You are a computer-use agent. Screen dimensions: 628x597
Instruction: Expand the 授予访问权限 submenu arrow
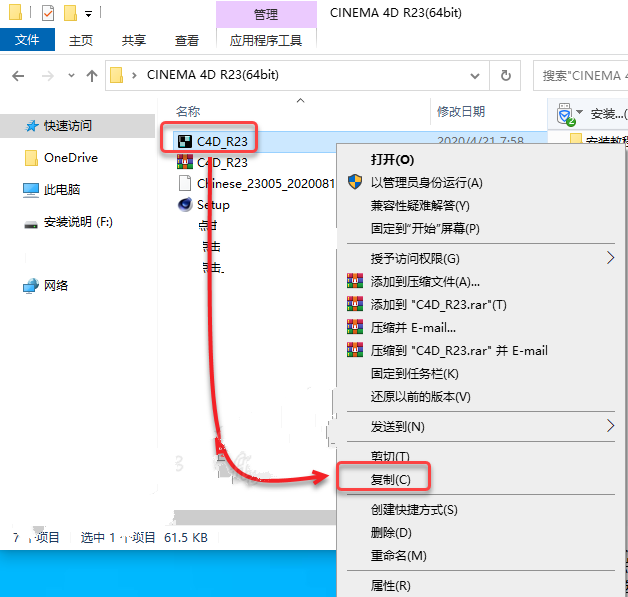click(610, 258)
